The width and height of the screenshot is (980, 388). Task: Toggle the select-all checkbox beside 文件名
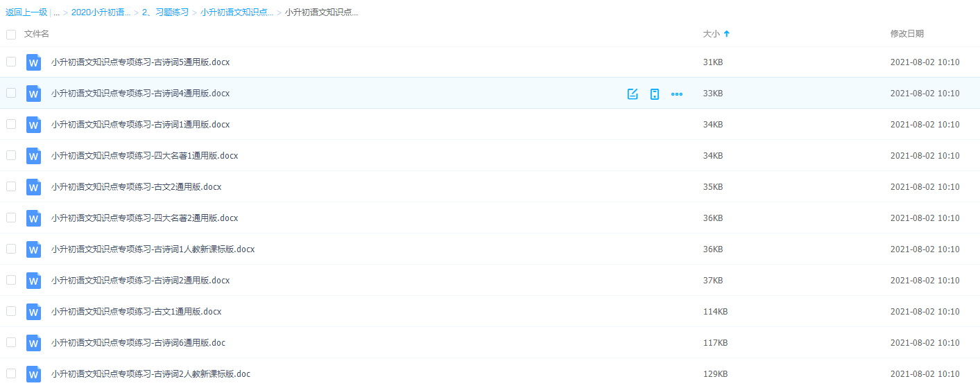[x=11, y=34]
